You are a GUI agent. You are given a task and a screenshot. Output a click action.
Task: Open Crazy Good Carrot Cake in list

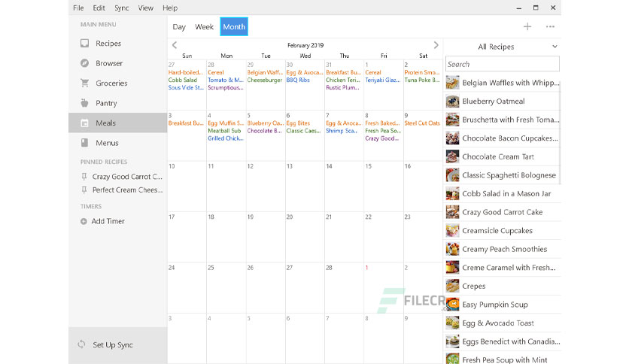point(503,212)
